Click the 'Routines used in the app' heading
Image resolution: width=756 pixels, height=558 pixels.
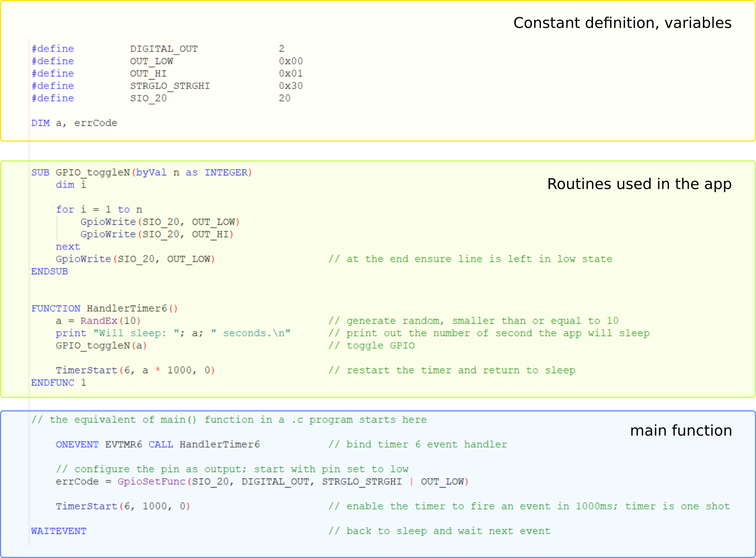pos(639,184)
